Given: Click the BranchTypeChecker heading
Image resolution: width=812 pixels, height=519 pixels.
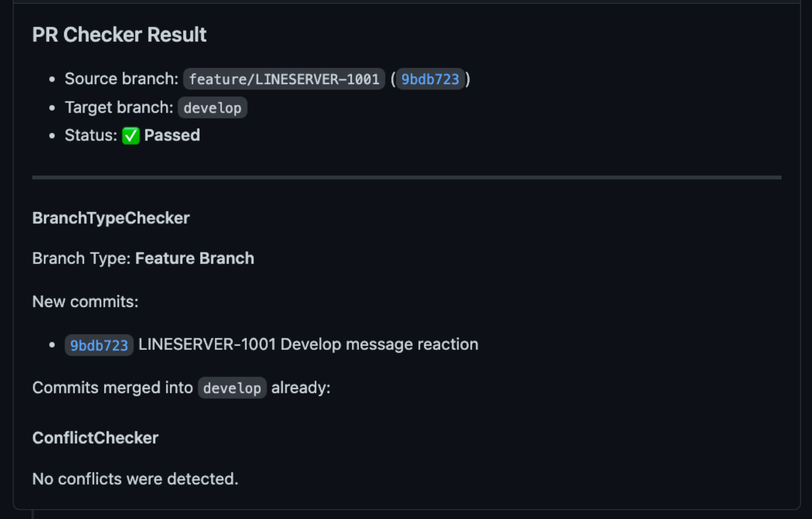Looking at the screenshot, I should click(111, 218).
